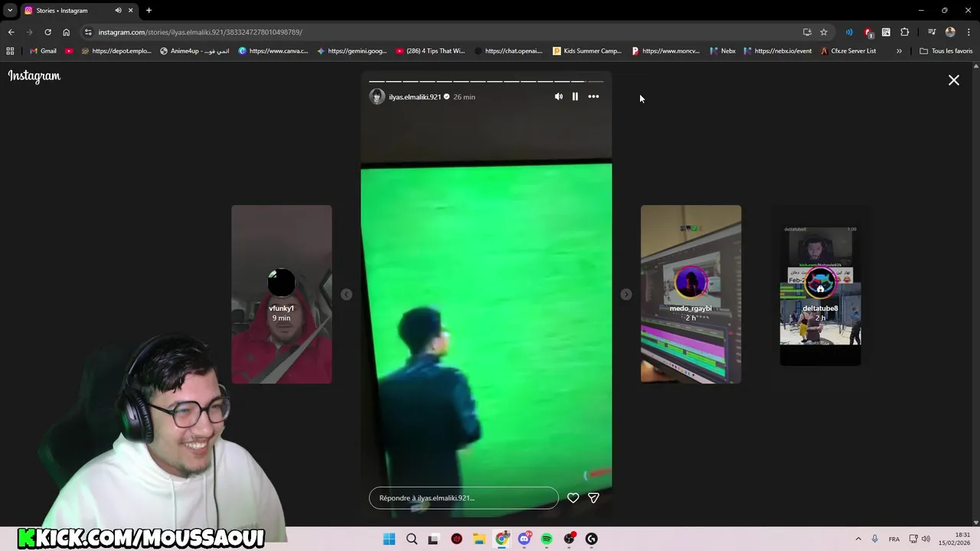
Task: Open the nebx.io/event bookmark
Action: 778,51
